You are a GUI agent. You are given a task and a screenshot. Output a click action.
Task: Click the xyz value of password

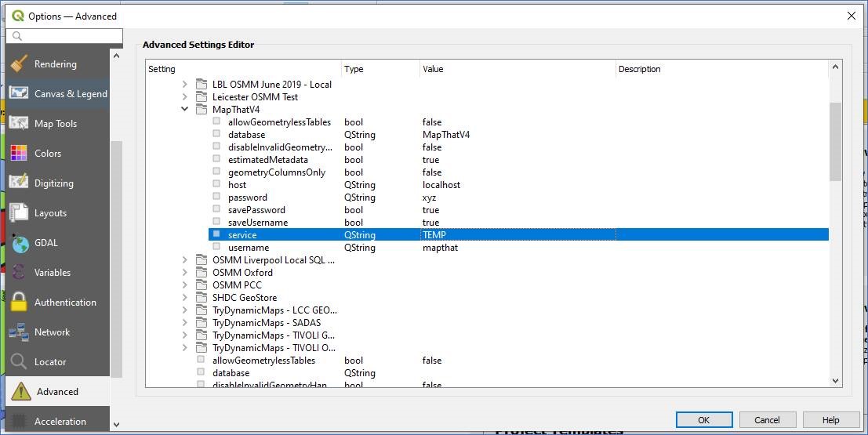tap(429, 198)
